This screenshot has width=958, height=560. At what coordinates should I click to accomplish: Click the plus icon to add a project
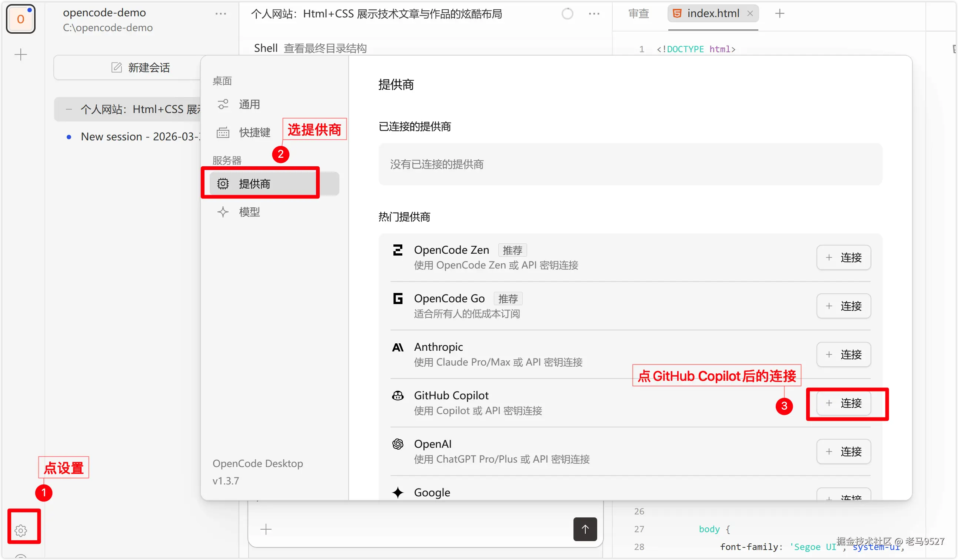21,55
